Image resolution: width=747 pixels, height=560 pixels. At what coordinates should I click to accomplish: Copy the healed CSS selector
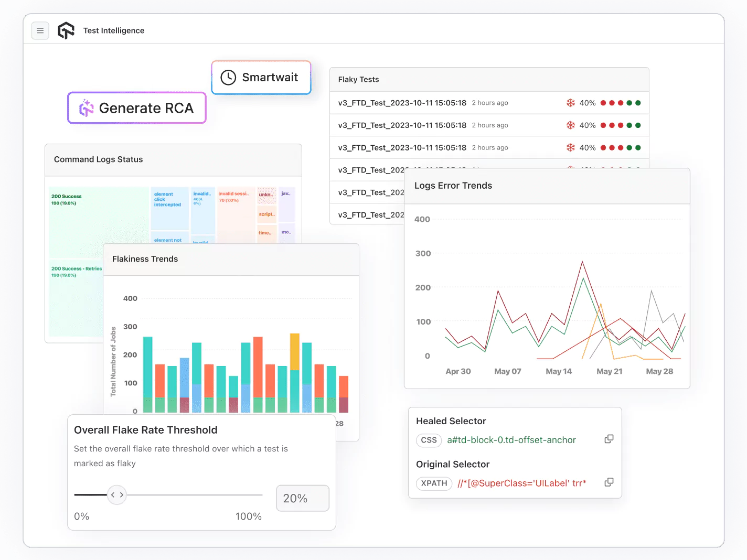point(609,439)
